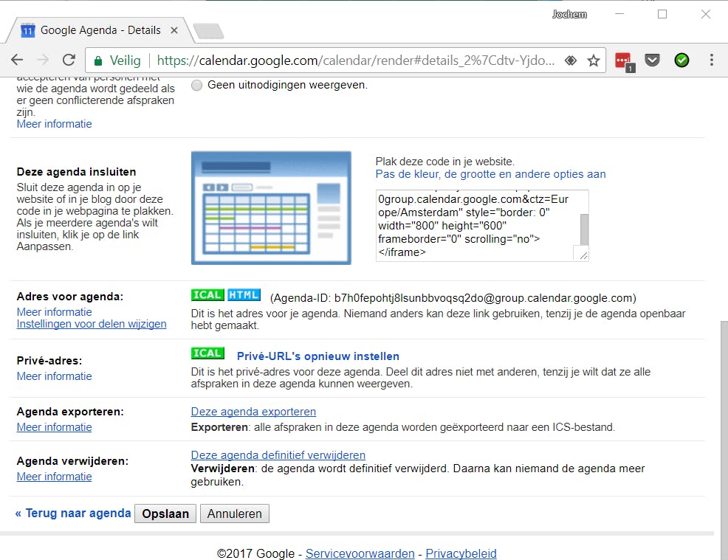The height and width of the screenshot is (560, 728).
Task: Click the Opslaan button
Action: point(165,514)
